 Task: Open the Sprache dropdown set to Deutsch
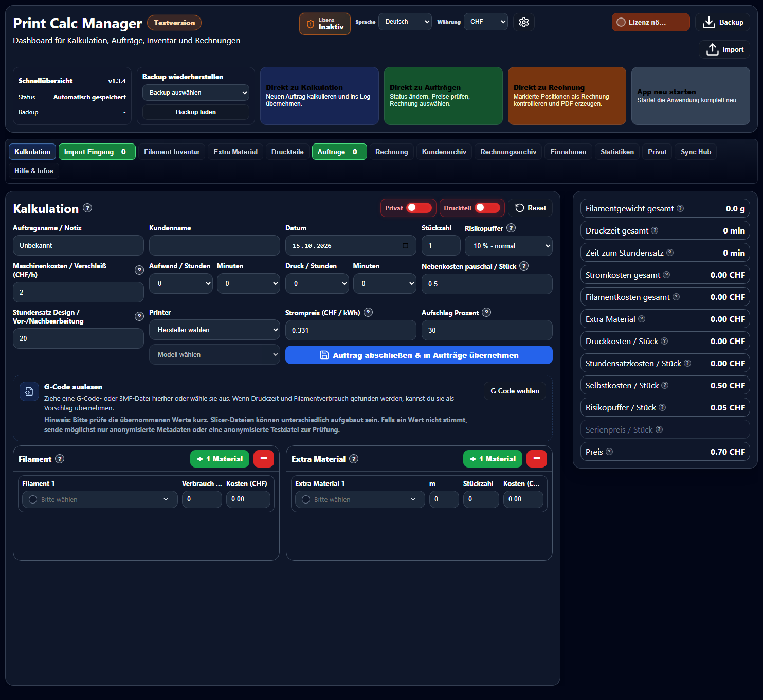pos(405,22)
